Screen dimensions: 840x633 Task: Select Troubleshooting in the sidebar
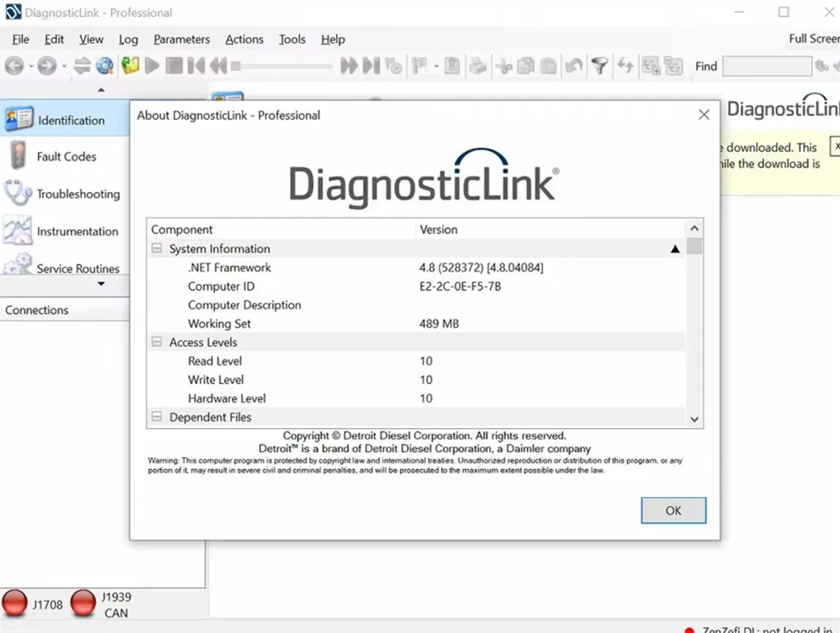(x=65, y=194)
